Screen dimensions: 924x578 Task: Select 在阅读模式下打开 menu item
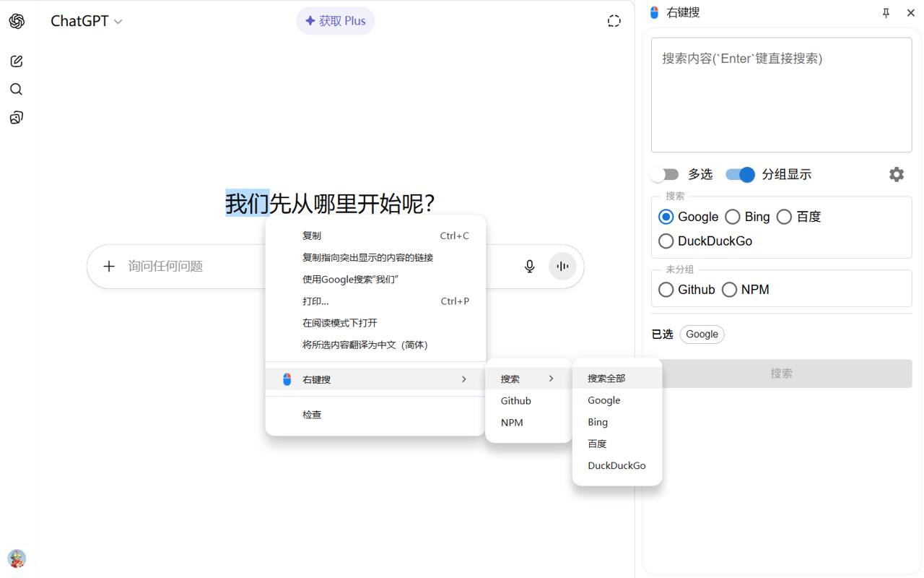click(375, 323)
